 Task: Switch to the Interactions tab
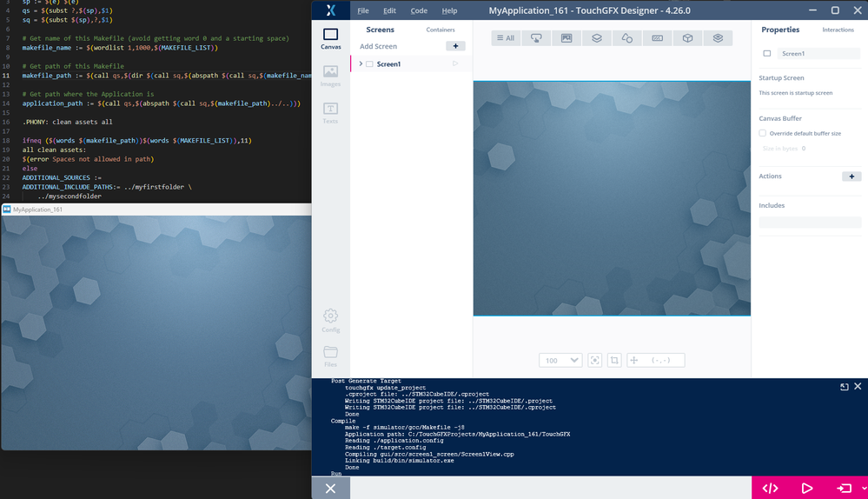tap(838, 30)
